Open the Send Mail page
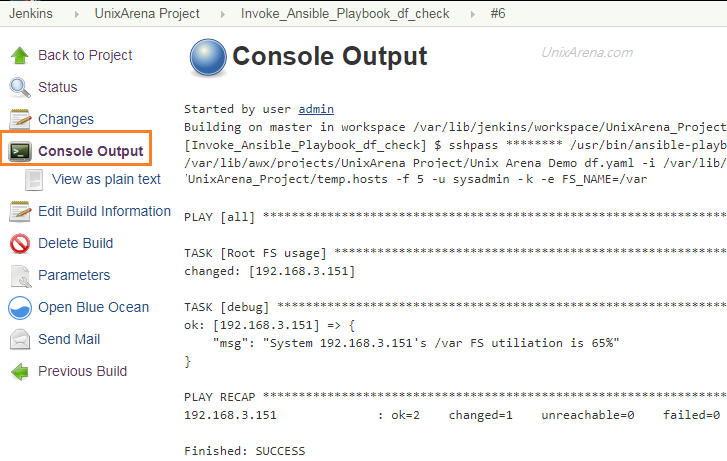Screen dimensions: 727x461 (x=69, y=339)
